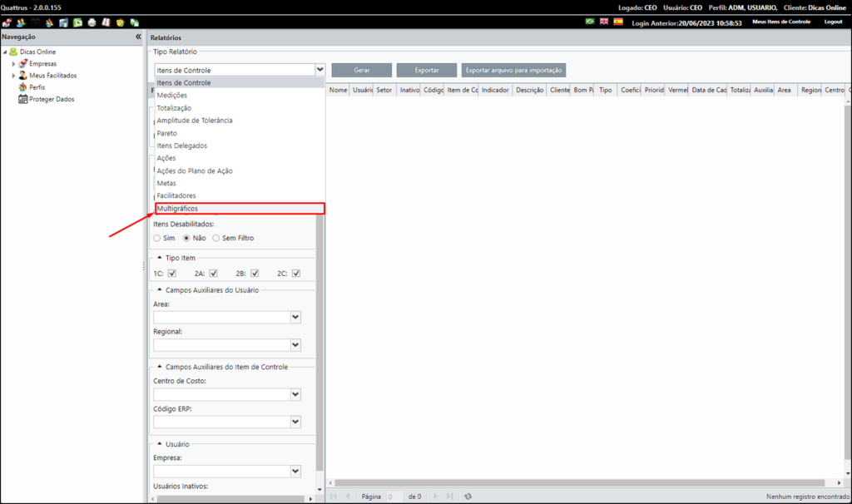Choose the Spain flag language icon

pyautogui.click(x=618, y=22)
